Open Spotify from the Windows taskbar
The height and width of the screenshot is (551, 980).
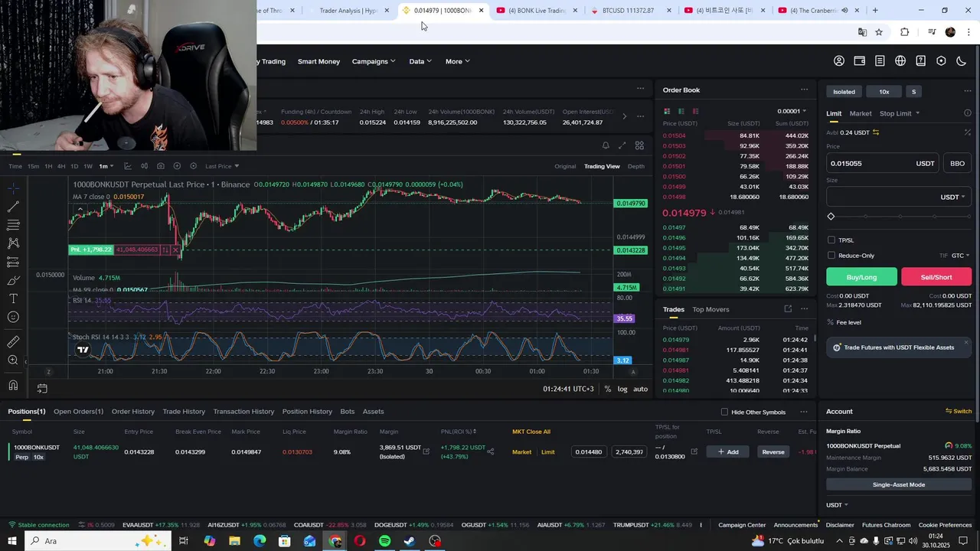384,541
